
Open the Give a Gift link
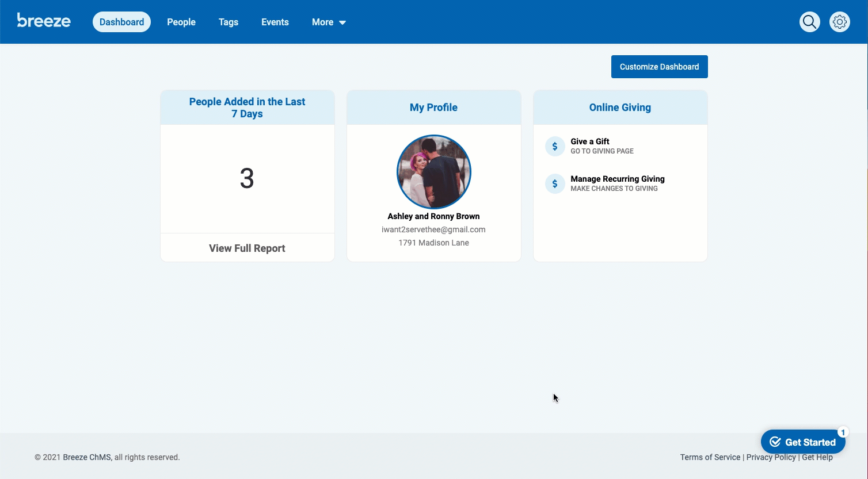[590, 141]
